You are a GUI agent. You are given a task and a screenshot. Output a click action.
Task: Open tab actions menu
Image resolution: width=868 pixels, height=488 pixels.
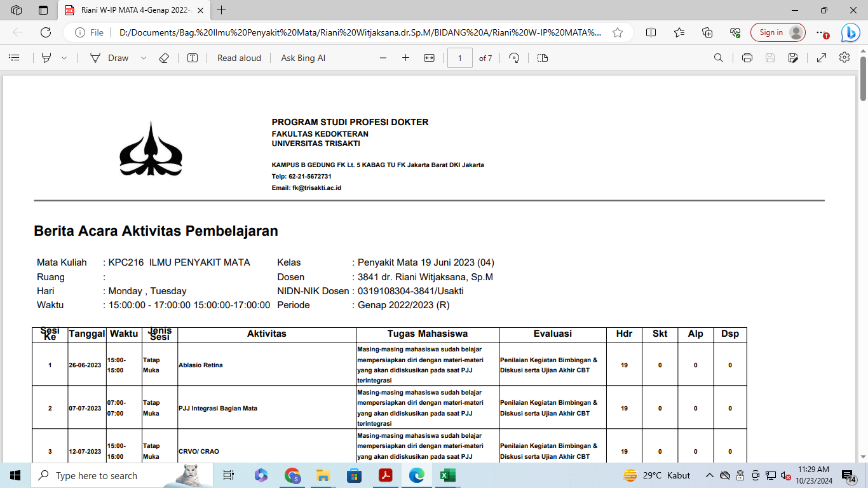(43, 10)
